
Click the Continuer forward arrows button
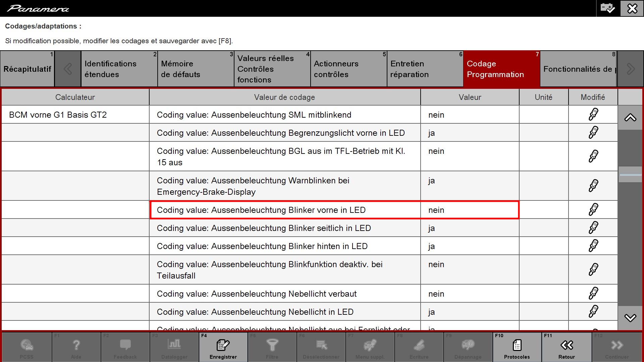[x=617, y=347]
